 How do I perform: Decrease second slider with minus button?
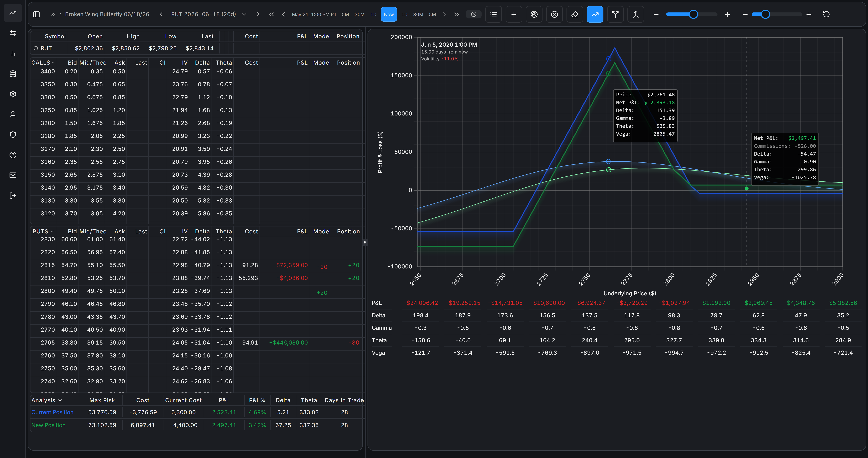point(745,14)
